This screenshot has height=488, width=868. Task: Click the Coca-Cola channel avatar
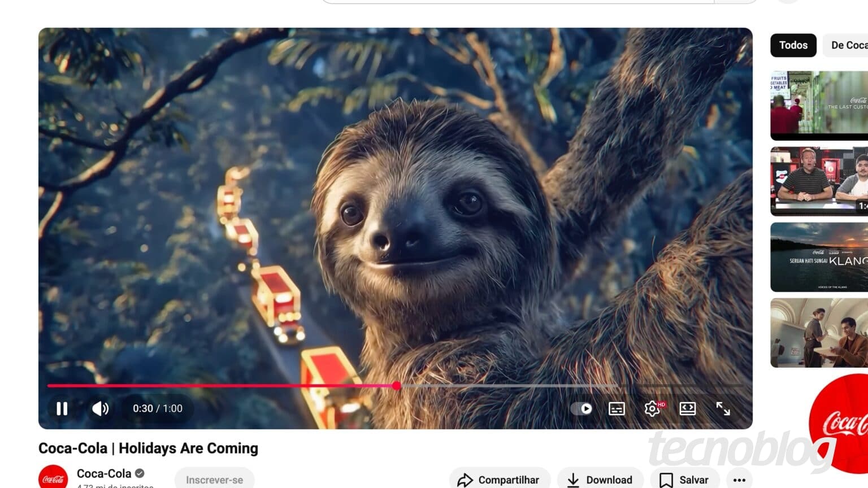click(x=54, y=477)
